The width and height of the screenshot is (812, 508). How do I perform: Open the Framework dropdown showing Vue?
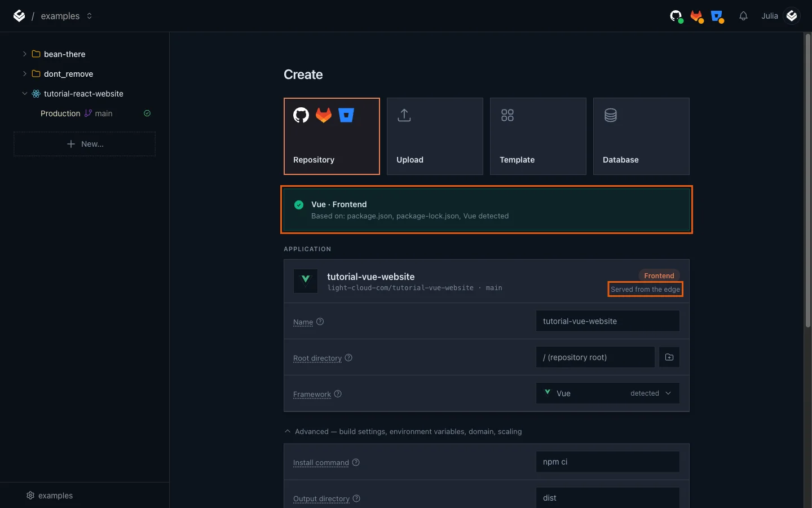tap(607, 393)
